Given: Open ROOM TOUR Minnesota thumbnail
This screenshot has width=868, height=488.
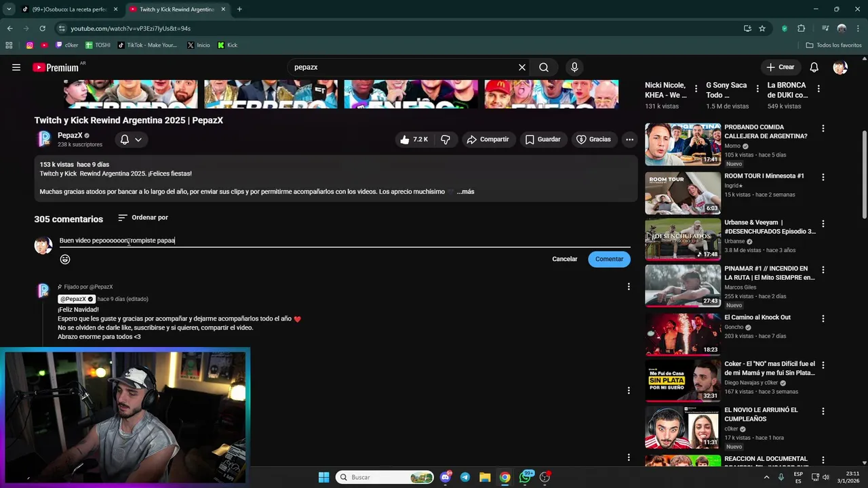Looking at the screenshot, I should click(683, 193).
